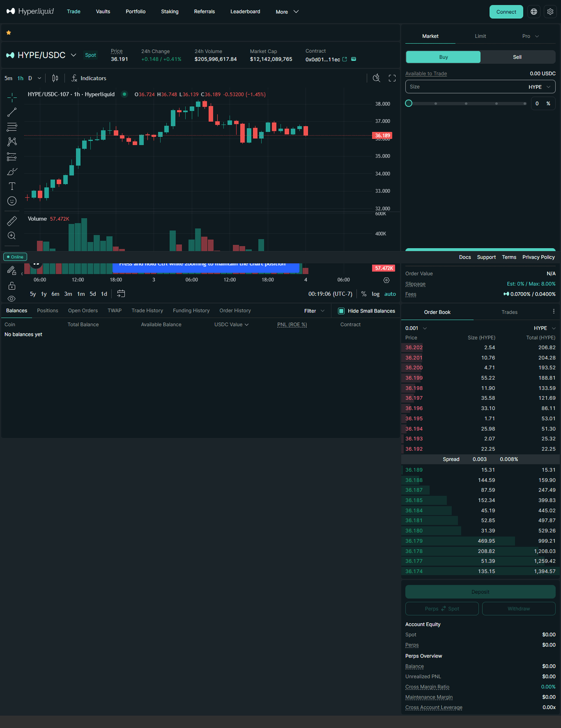
Task: Click the ask price 36.202 row
Action: click(480, 347)
